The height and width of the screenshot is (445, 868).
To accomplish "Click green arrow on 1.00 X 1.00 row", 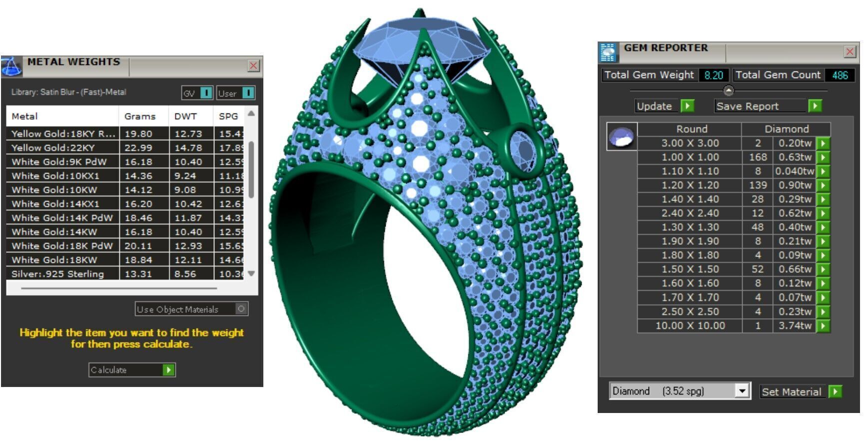I will click(x=823, y=157).
